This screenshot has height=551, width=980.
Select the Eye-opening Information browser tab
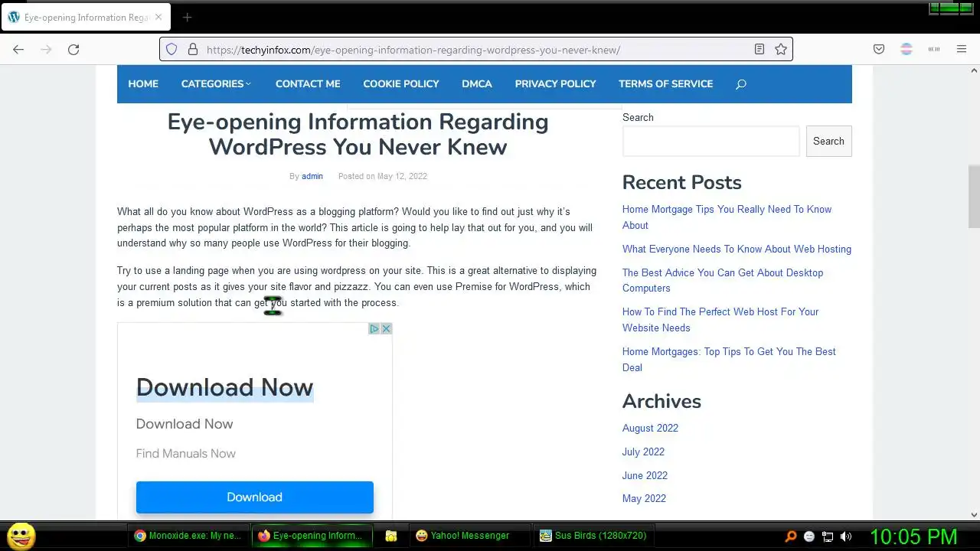(x=86, y=17)
